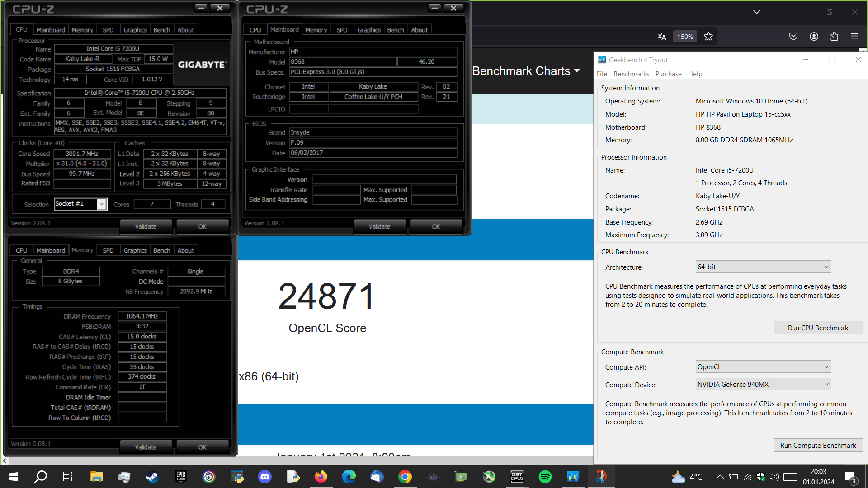Switch to Mainboard tab in bottom CPU-Z window

pyautogui.click(x=51, y=250)
